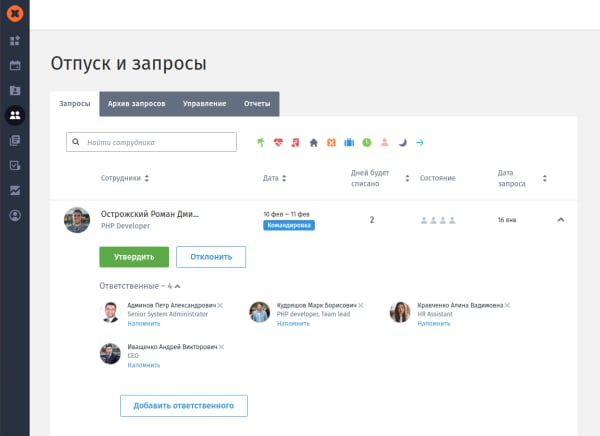This screenshot has height=436, width=600.
Task: Filter by the red music note icon
Action: (x=295, y=142)
